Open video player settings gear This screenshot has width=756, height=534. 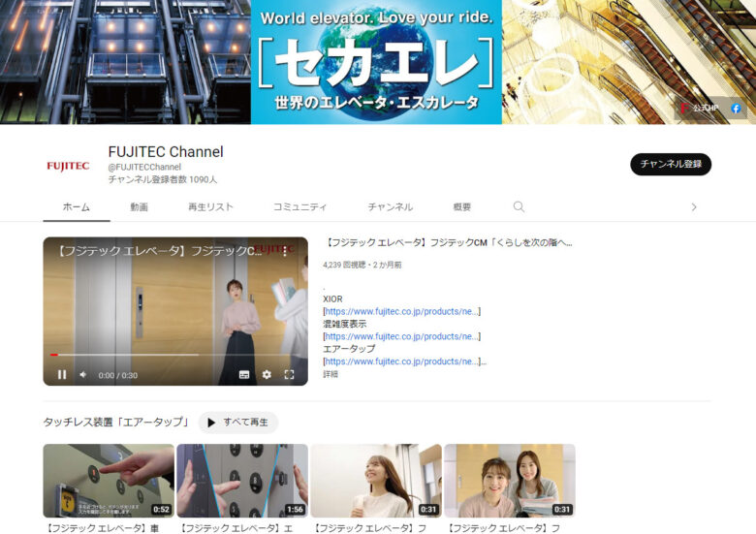point(267,374)
